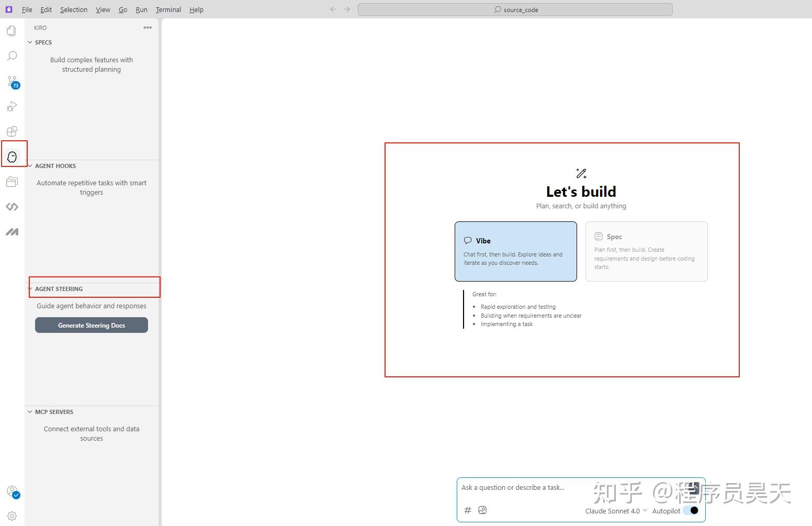
Task: Click the hashtag context icon in chat input
Action: [467, 510]
